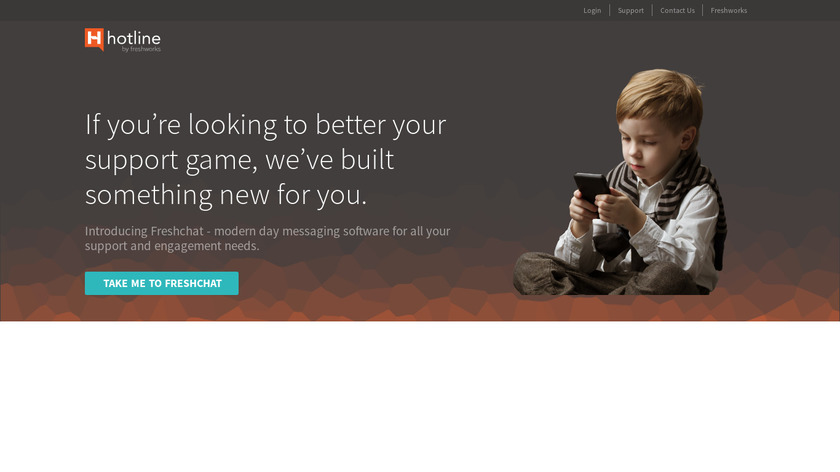Screen dimensions: 840x472
Task: Click the photo of the boy
Action: [x=620, y=182]
